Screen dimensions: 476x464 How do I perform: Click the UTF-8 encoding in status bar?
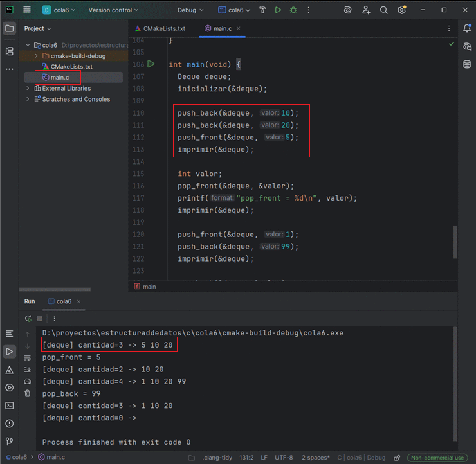click(283, 458)
